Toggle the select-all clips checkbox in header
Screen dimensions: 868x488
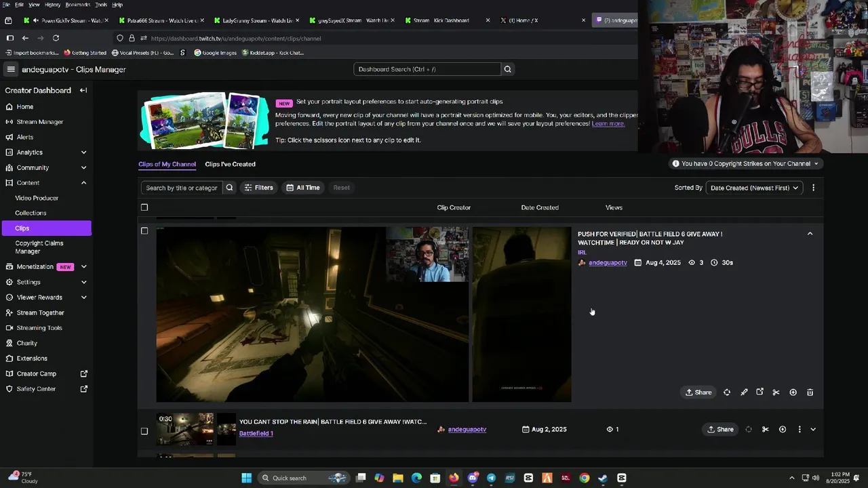[x=144, y=207]
